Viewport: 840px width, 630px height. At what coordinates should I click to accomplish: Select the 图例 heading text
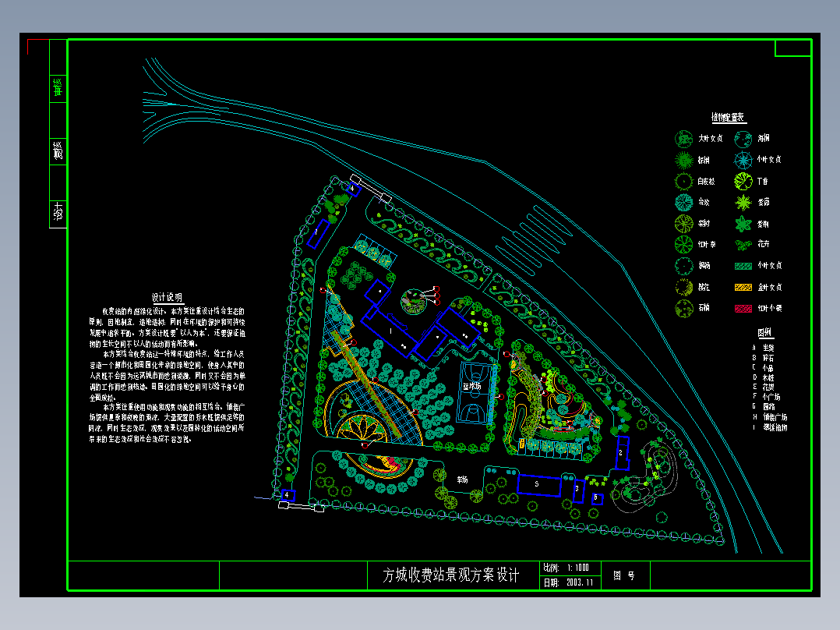(x=764, y=332)
